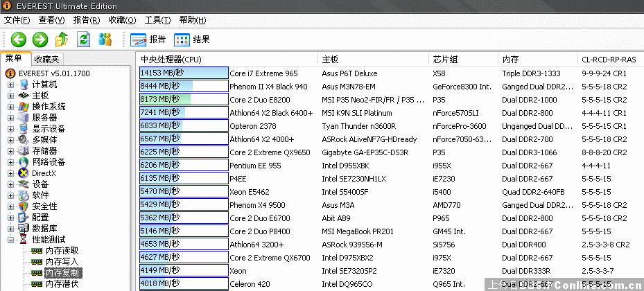Select the Core i7 Extreme 965 row
Screen dimensions: 644x291
[x=390, y=73]
